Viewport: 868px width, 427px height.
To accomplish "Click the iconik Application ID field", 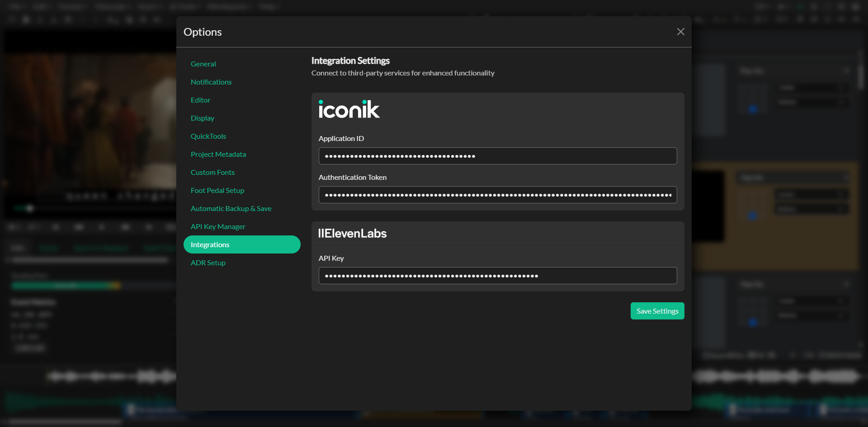I will click(x=498, y=156).
